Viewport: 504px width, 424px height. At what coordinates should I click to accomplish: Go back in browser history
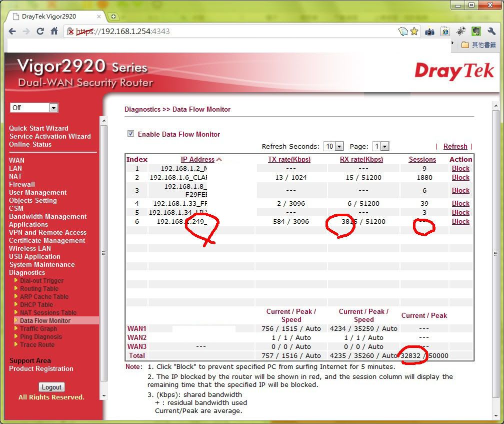tap(12, 31)
